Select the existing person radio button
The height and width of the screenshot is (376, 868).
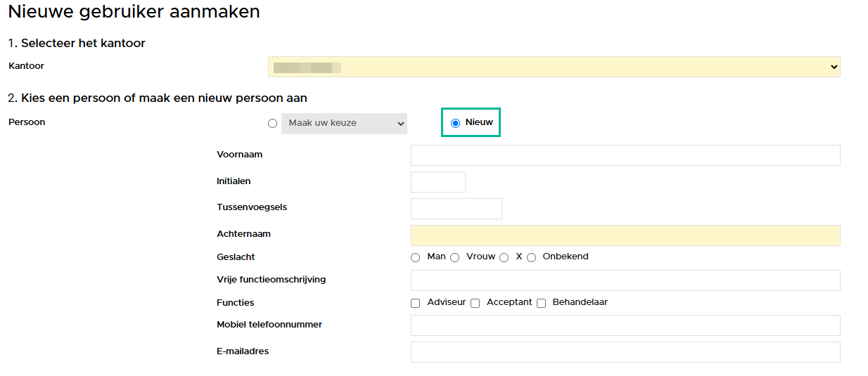pyautogui.click(x=272, y=124)
